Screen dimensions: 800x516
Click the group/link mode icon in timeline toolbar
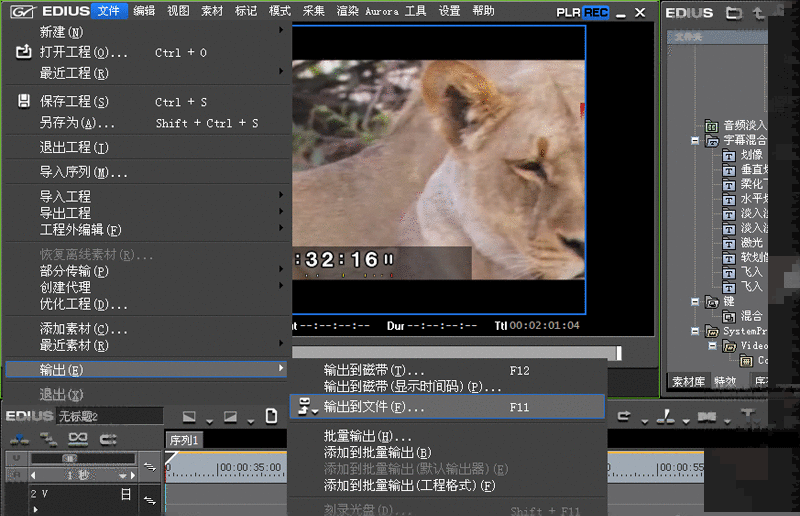pyautogui.click(x=78, y=439)
